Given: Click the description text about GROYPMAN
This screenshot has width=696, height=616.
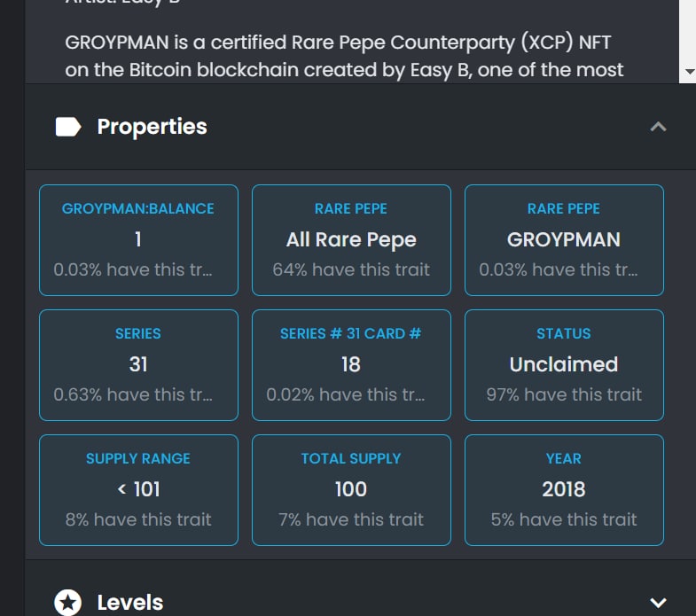Looking at the screenshot, I should pyautogui.click(x=344, y=56).
